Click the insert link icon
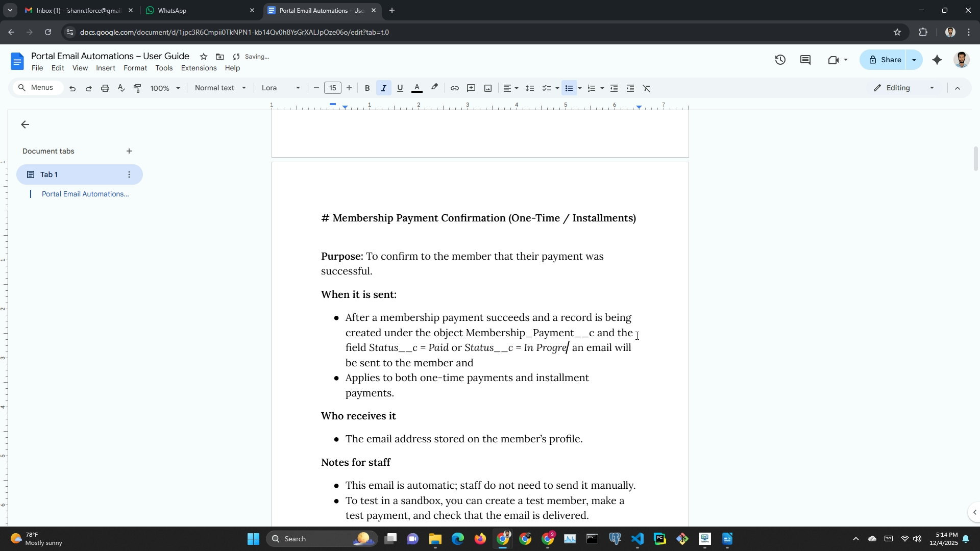The image size is (980, 551). tap(454, 88)
